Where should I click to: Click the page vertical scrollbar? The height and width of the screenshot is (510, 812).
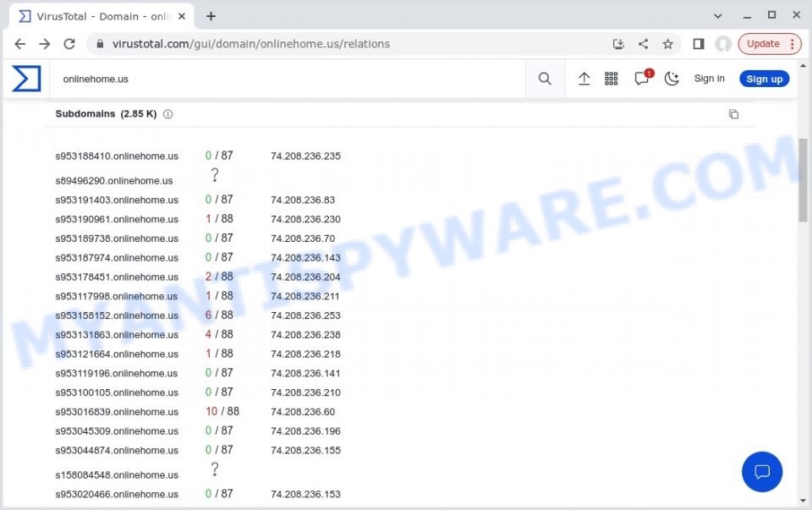(803, 178)
